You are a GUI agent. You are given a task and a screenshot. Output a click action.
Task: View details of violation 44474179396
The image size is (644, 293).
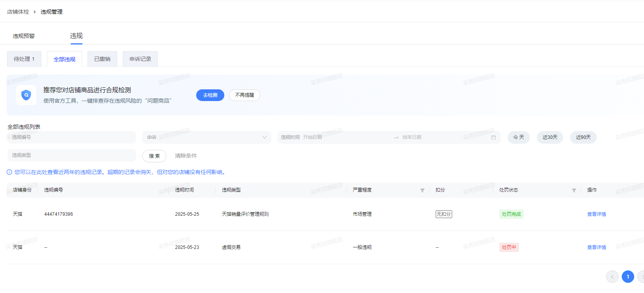coord(596,214)
